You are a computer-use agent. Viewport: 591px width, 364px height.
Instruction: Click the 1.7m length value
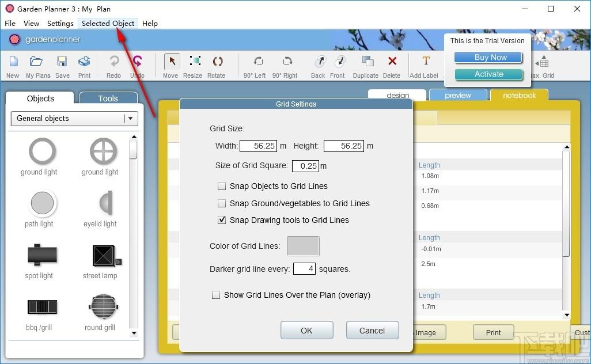[x=428, y=307]
